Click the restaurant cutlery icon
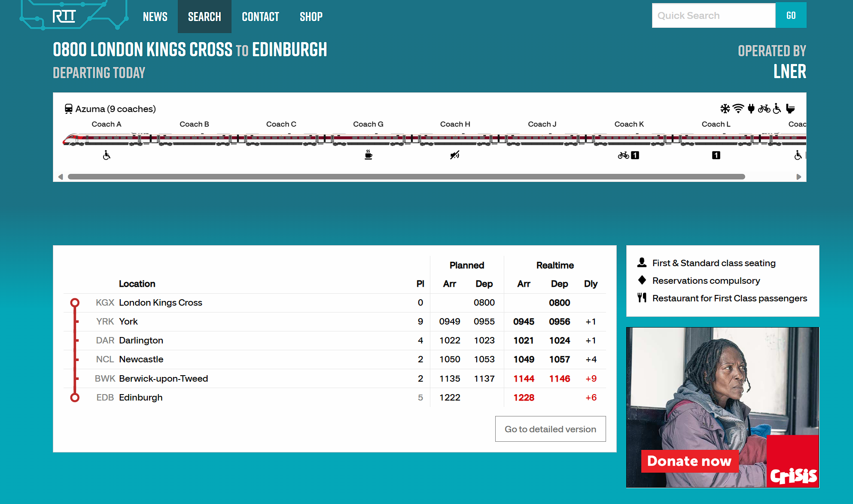The width and height of the screenshot is (853, 504). coord(642,298)
